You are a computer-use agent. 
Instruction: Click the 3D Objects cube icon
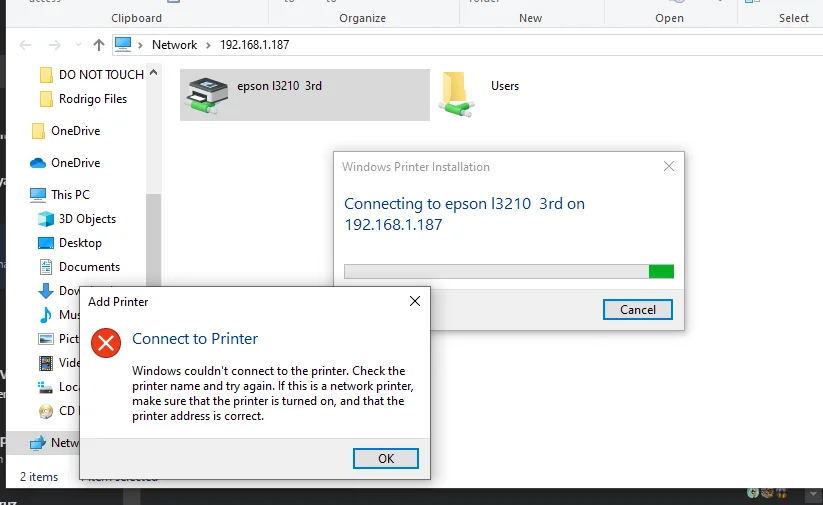tap(46, 219)
